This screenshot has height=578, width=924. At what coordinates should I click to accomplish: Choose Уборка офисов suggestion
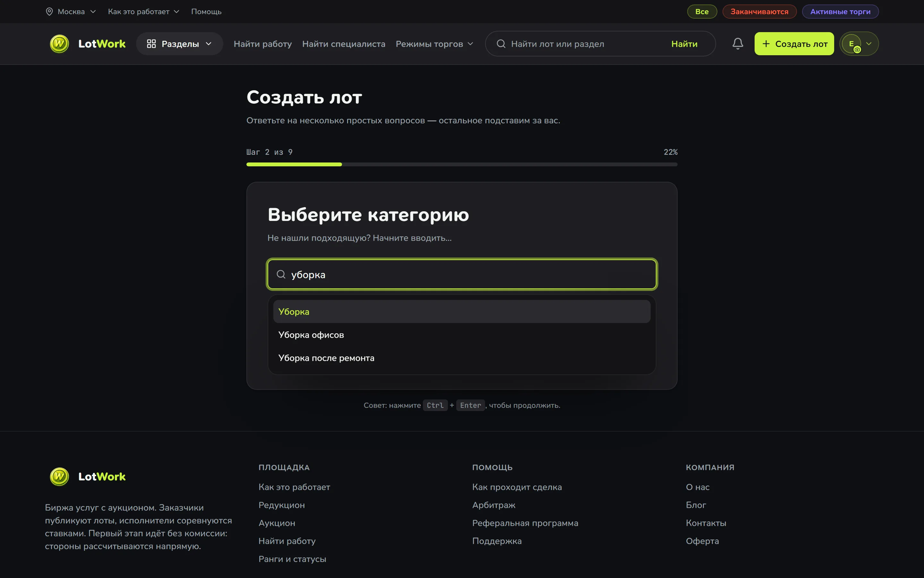point(462,335)
